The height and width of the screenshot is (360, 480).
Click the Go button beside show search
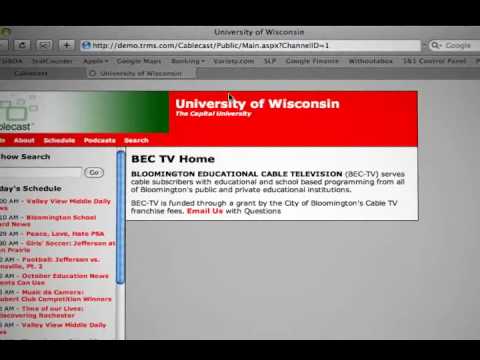[94, 172]
